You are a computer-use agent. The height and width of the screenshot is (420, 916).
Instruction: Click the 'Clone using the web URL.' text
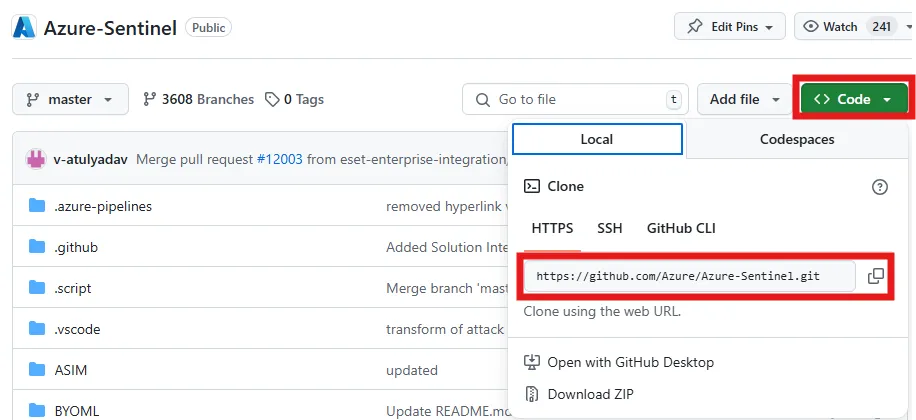pos(602,311)
